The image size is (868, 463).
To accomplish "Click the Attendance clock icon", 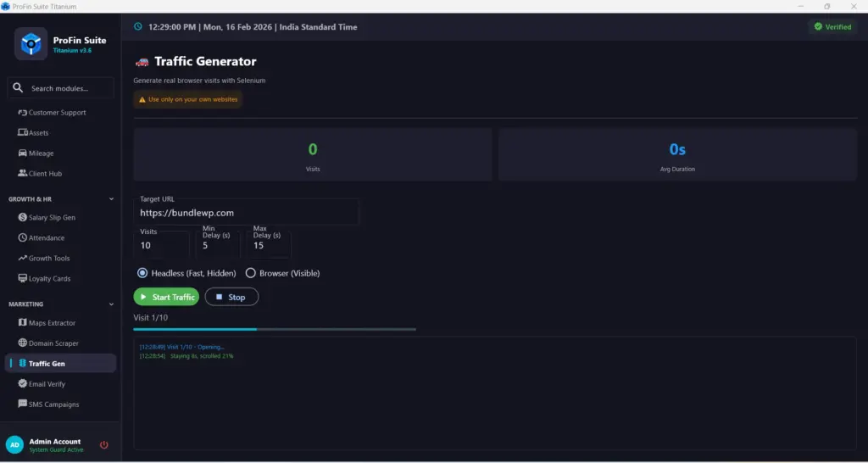I will pyautogui.click(x=23, y=237).
